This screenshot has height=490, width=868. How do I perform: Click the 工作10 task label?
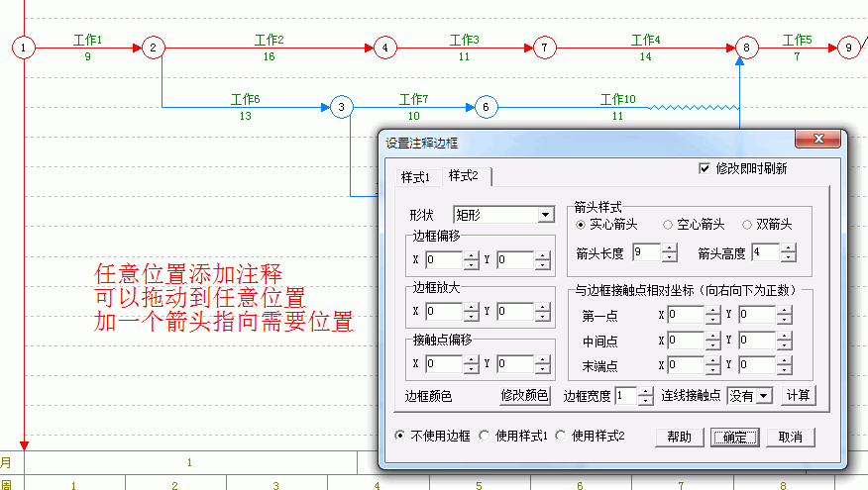618,99
